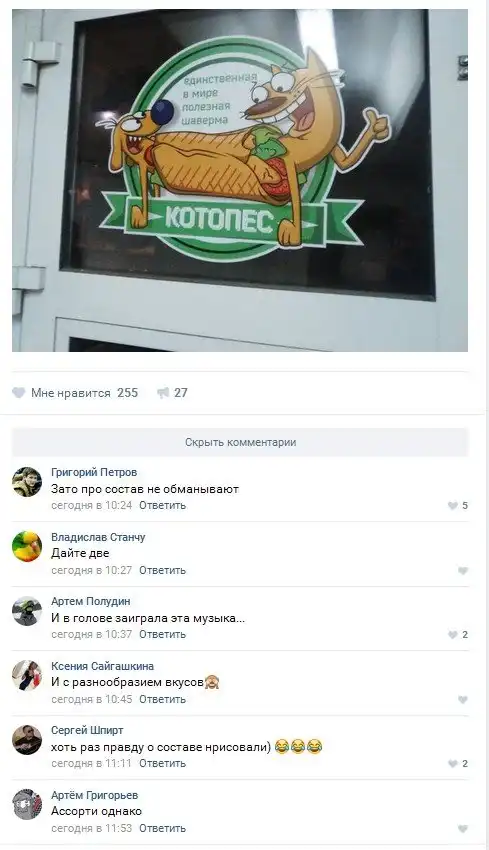This screenshot has height=850, width=489.
Task: Reply to Владислав Станчу's comment
Action: pyautogui.click(x=162, y=570)
